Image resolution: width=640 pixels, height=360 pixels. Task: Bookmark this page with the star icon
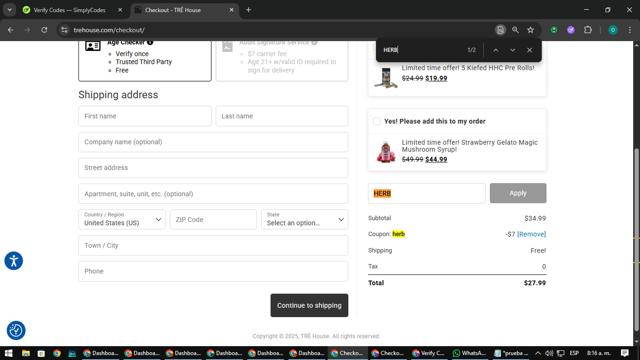pyautogui.click(x=531, y=30)
